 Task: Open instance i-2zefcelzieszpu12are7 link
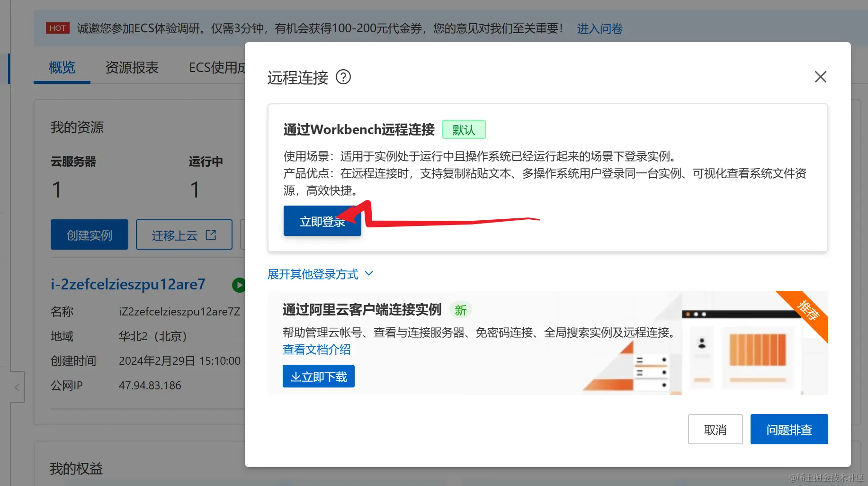click(x=128, y=284)
